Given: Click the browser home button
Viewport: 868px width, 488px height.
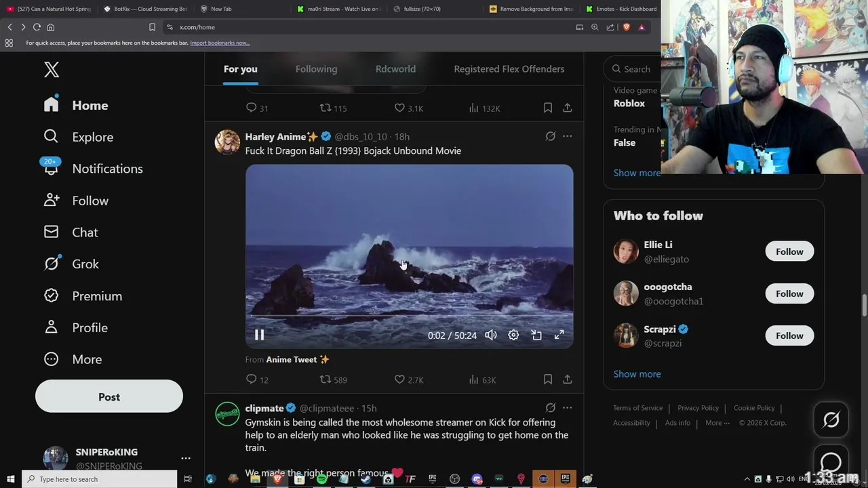Looking at the screenshot, I should tap(50, 27).
